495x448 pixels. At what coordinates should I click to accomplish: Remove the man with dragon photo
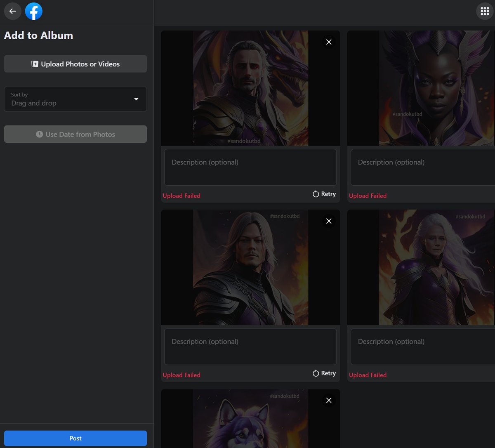coord(329,42)
